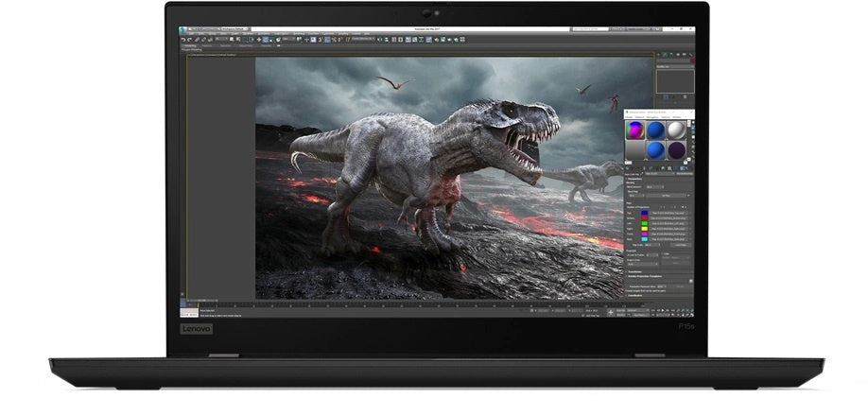Toggle the Percent Snap button
Viewport: 868px width, 416px height.
[334, 40]
